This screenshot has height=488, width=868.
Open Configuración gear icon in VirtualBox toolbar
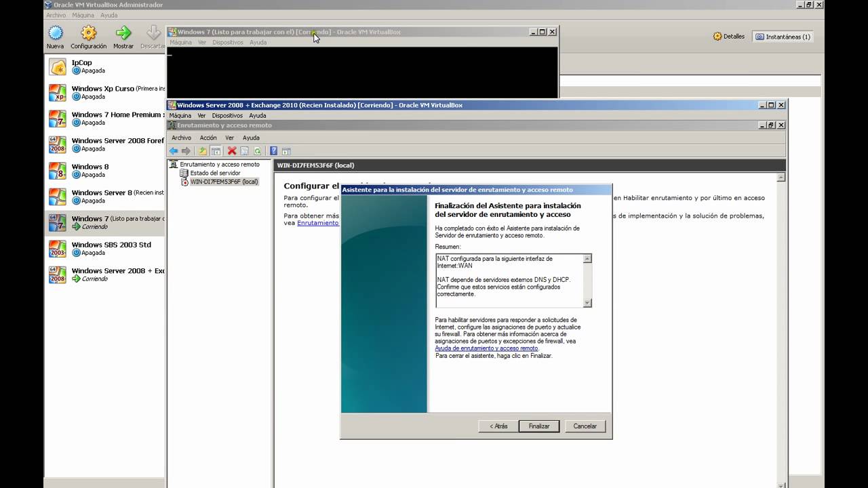coord(89,33)
